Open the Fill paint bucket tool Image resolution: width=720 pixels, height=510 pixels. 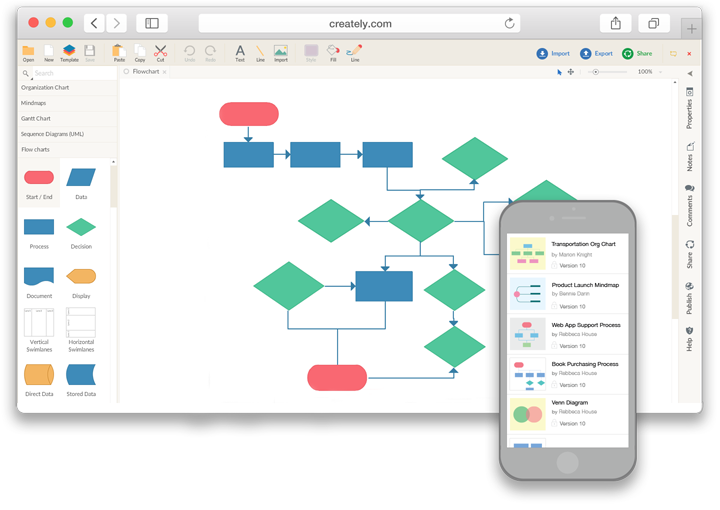333,52
